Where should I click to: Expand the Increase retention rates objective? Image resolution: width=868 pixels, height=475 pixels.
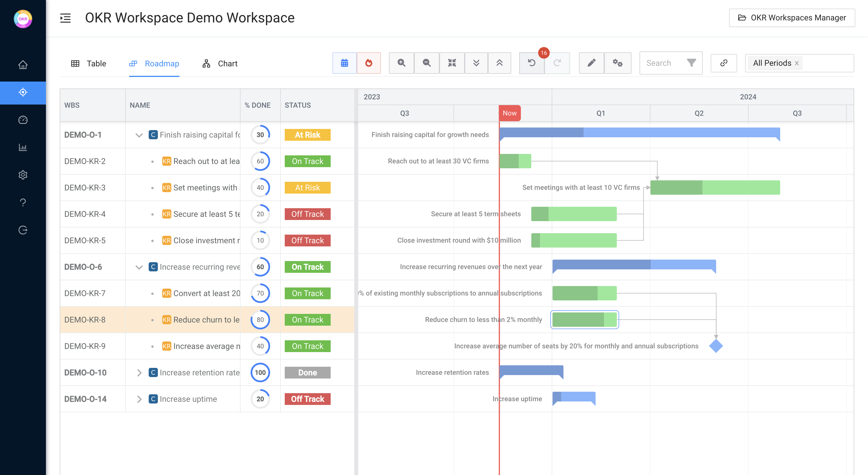tap(139, 372)
